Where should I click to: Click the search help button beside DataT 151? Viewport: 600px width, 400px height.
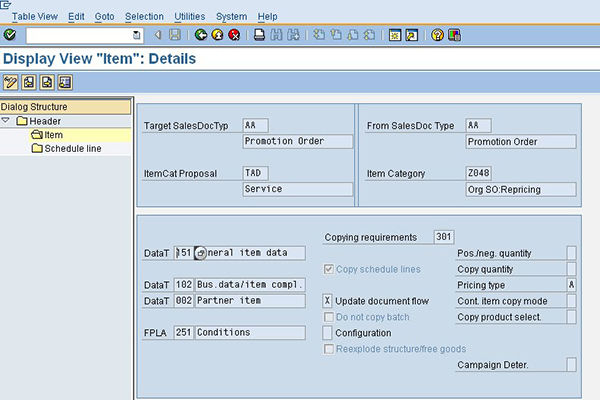(201, 253)
